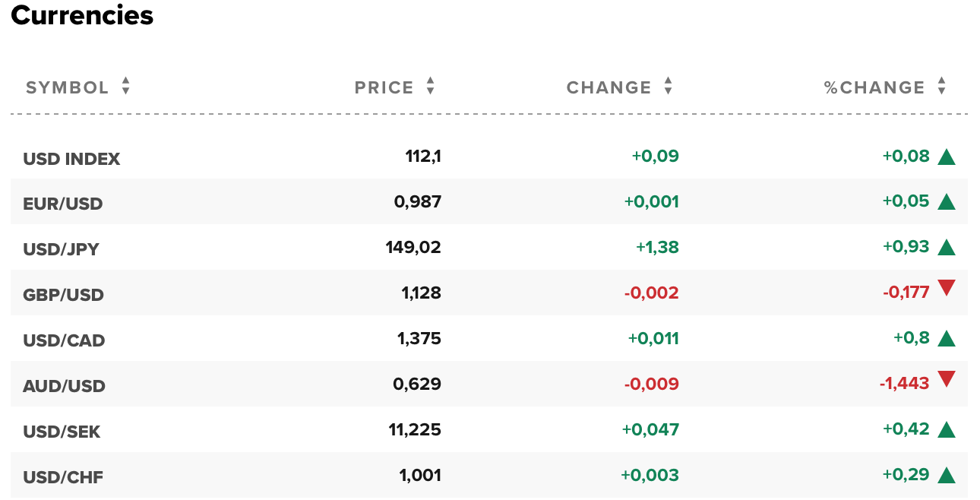
Task: Click the green up arrow for USD/JPY
Action: click(x=946, y=248)
